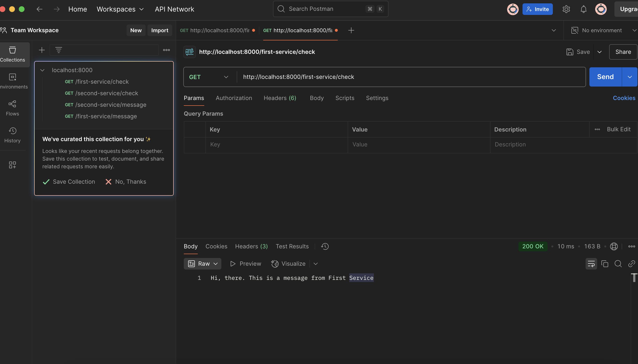Open collections panel three-dots options
The image size is (638, 364).
pos(166,50)
